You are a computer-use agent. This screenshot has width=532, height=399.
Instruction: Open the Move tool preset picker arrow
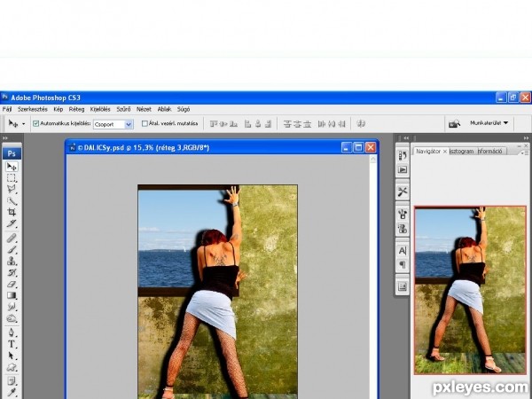(23, 124)
